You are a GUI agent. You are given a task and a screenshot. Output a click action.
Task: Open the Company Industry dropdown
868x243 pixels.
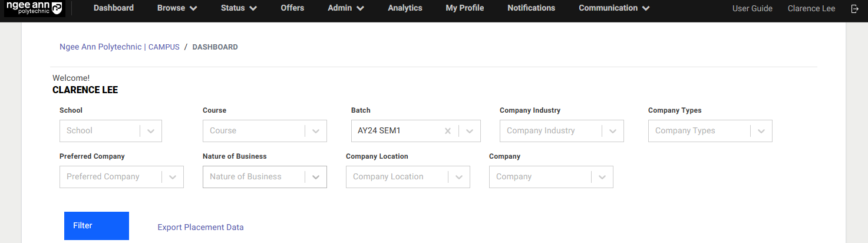pyautogui.click(x=613, y=131)
